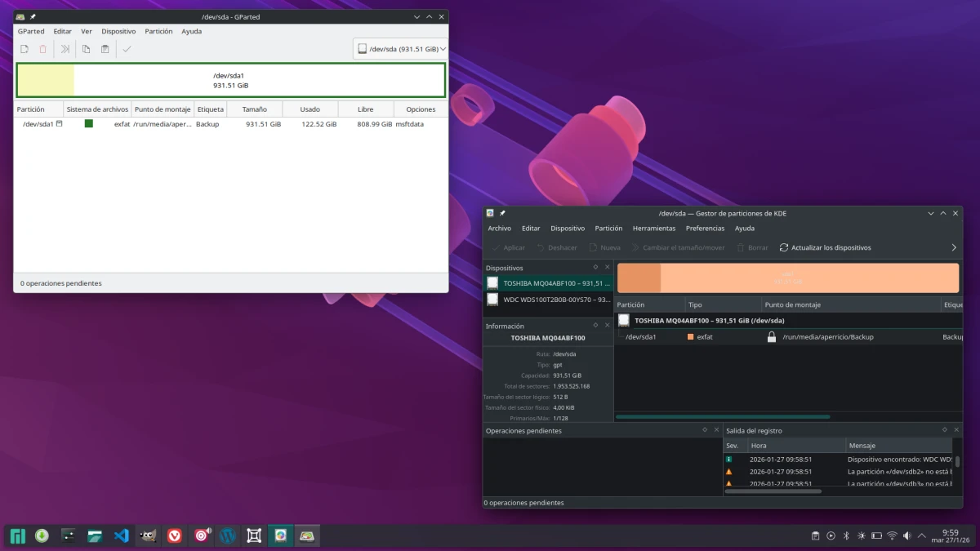Open the Herramientas menu in Partition Manager
This screenshot has width=980, height=551.
[653, 228]
